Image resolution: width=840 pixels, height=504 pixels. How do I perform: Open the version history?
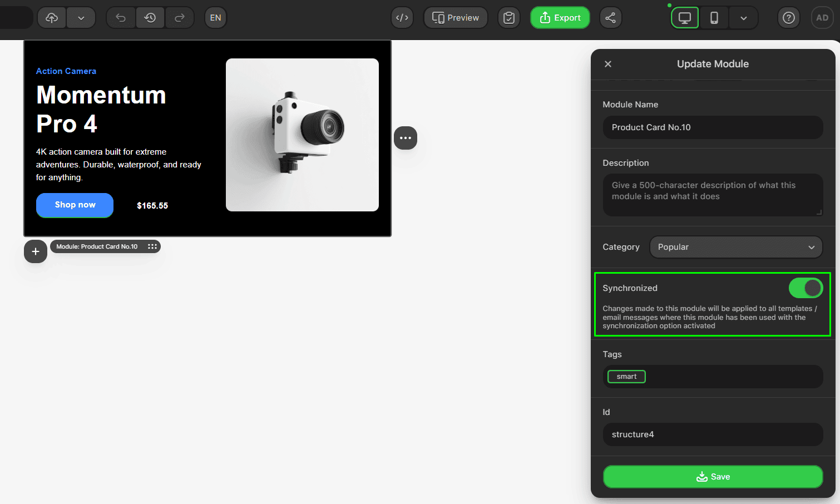coord(150,17)
